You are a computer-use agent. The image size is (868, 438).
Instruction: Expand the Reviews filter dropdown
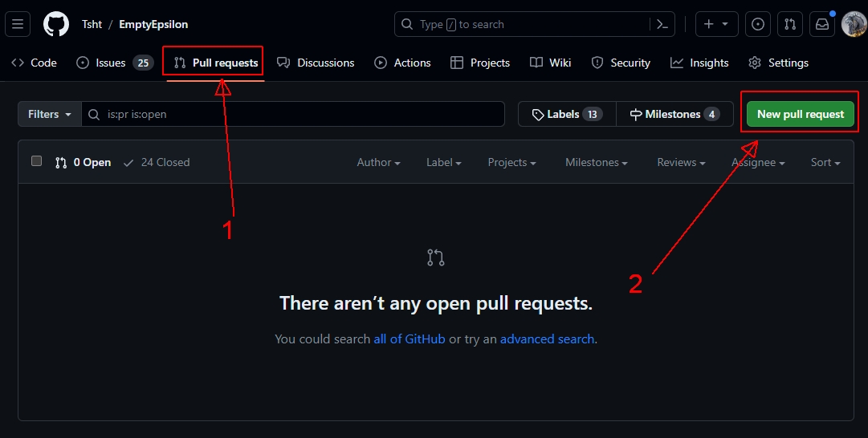click(x=681, y=163)
